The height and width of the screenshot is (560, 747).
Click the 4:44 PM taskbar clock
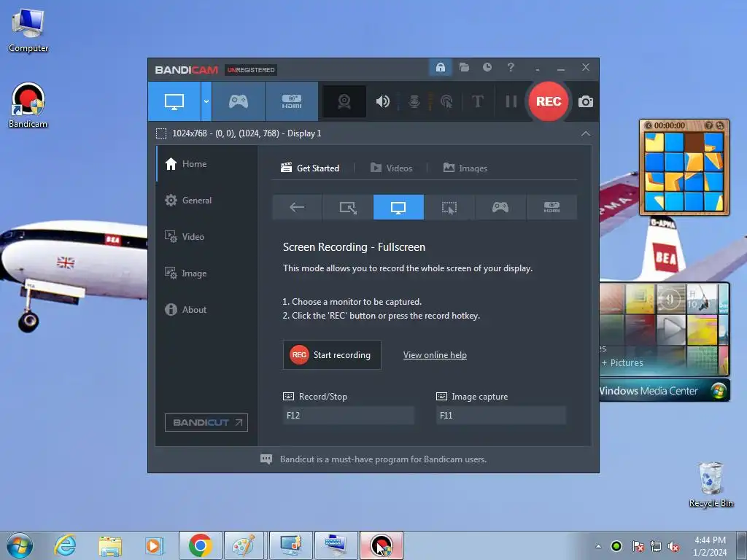(710, 540)
